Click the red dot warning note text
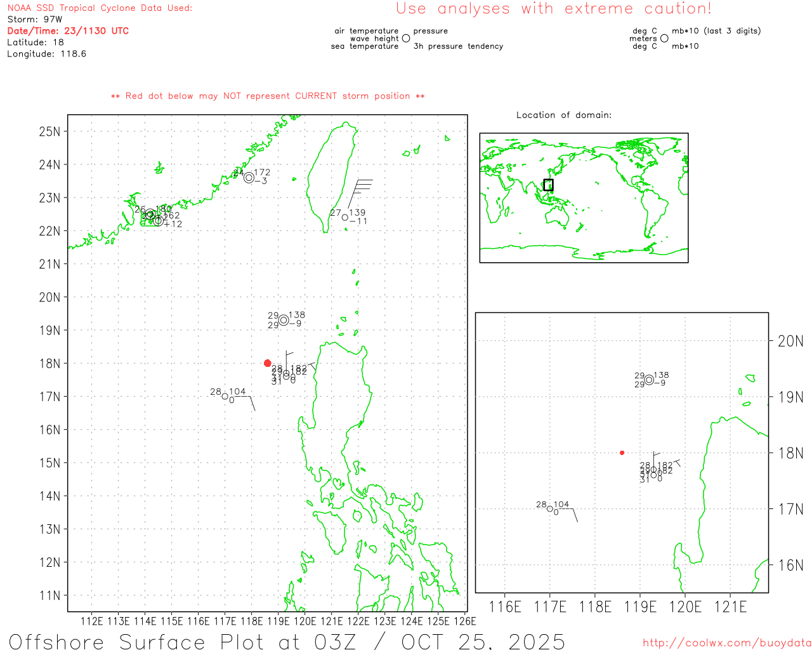The image size is (812, 650). tap(268, 96)
